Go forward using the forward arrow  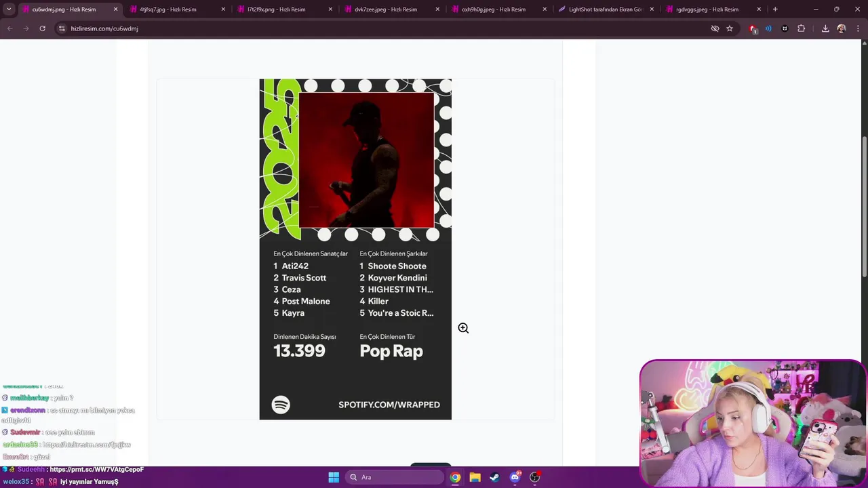tap(26, 28)
